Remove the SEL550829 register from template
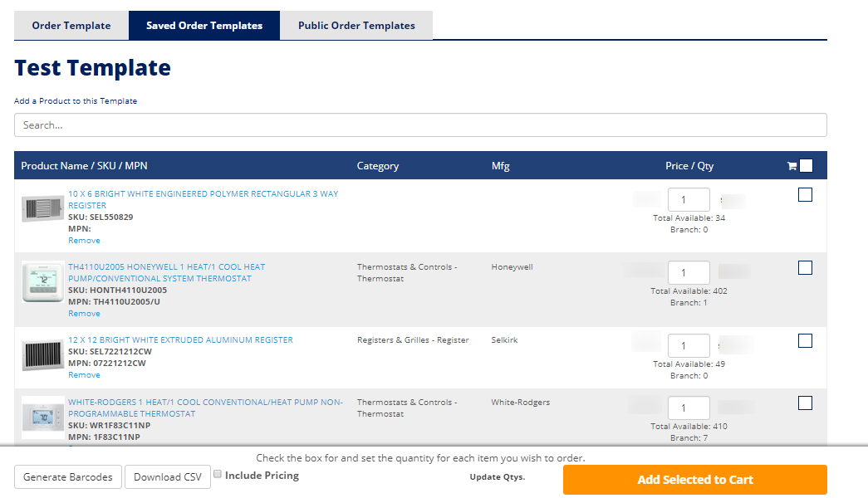The width and height of the screenshot is (868, 498). coord(84,240)
